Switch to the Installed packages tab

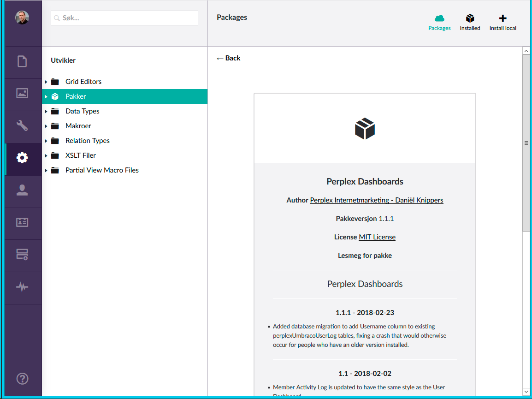point(470,23)
